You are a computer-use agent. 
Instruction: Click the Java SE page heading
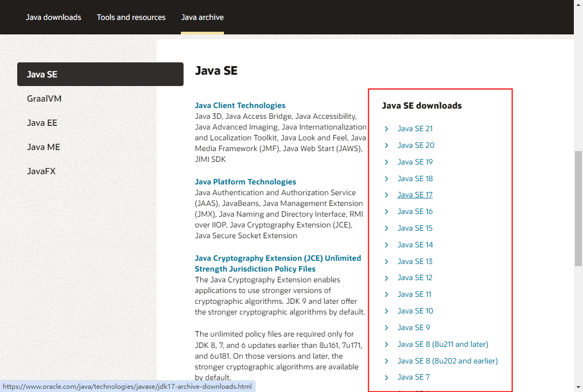pos(216,70)
